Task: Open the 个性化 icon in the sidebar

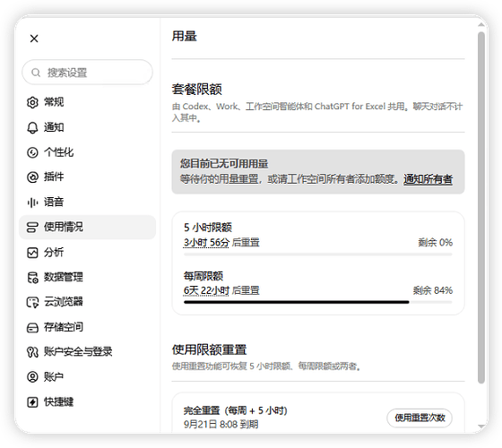Action: coord(32,152)
